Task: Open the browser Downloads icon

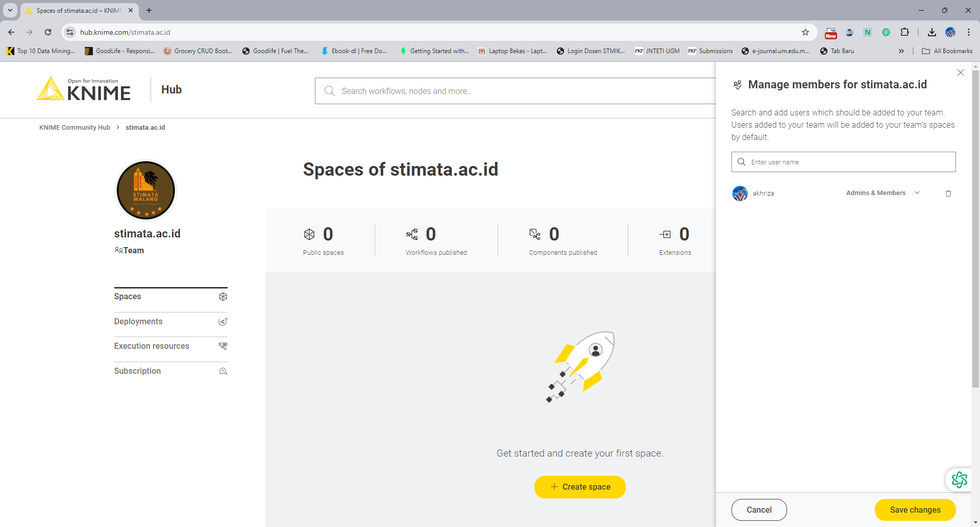Action: [932, 32]
